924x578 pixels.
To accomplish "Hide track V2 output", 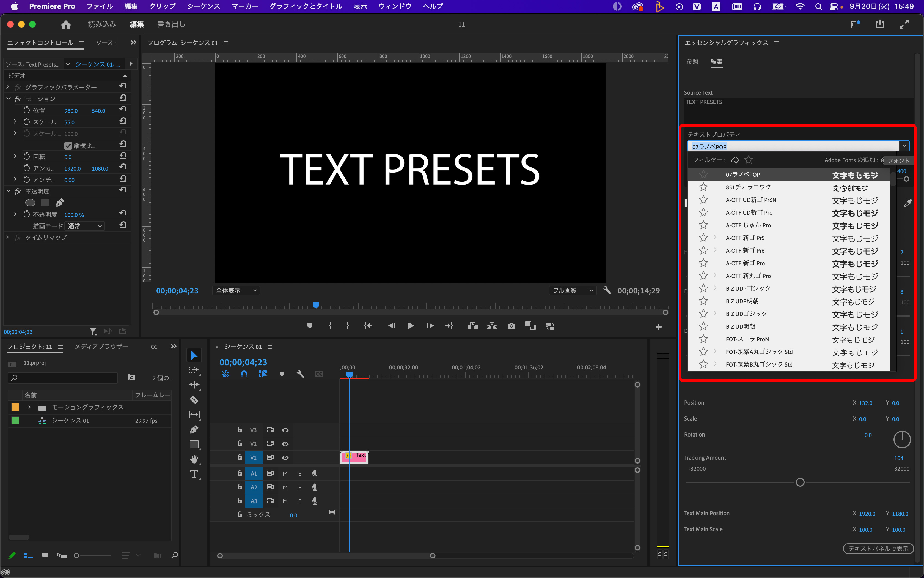I will 285,444.
